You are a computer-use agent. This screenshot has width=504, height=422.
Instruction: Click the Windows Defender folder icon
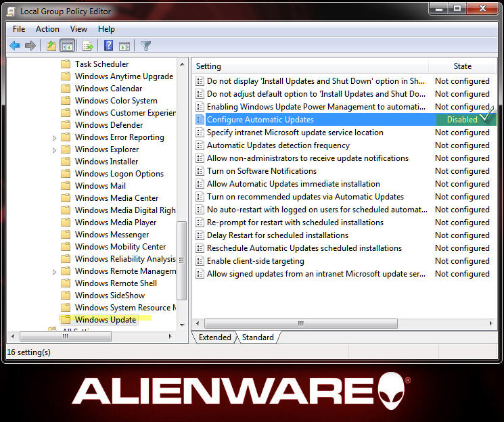click(66, 124)
